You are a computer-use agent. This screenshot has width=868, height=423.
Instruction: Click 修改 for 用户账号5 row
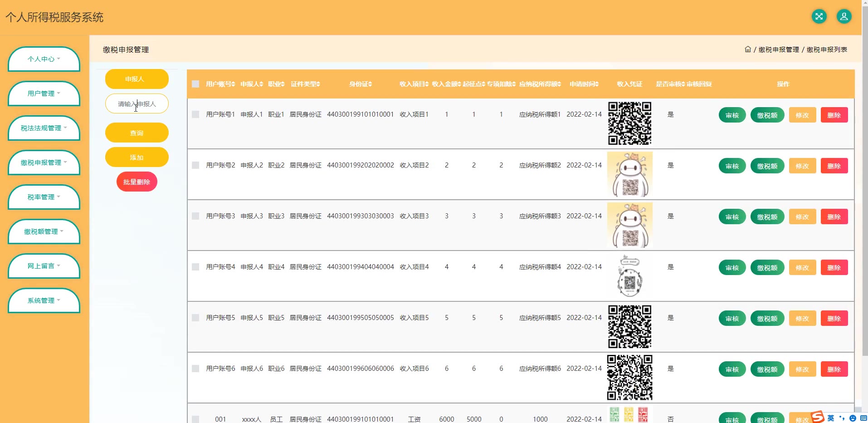click(x=802, y=318)
